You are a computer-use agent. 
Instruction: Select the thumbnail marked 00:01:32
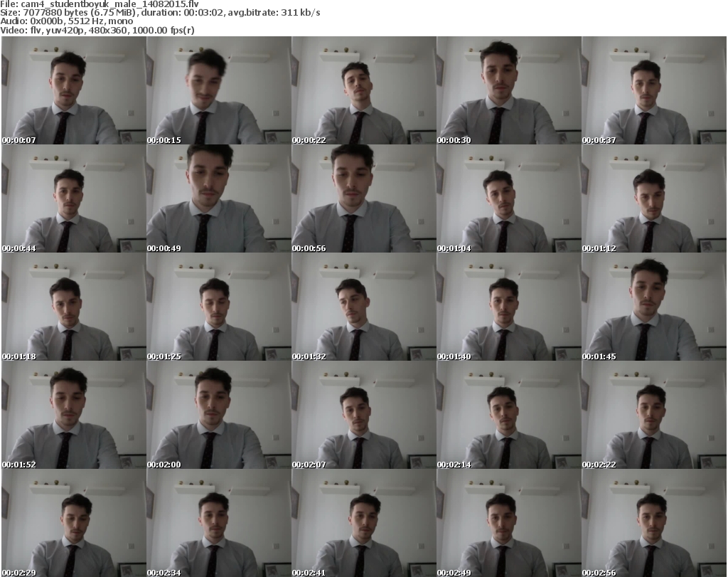click(x=364, y=307)
